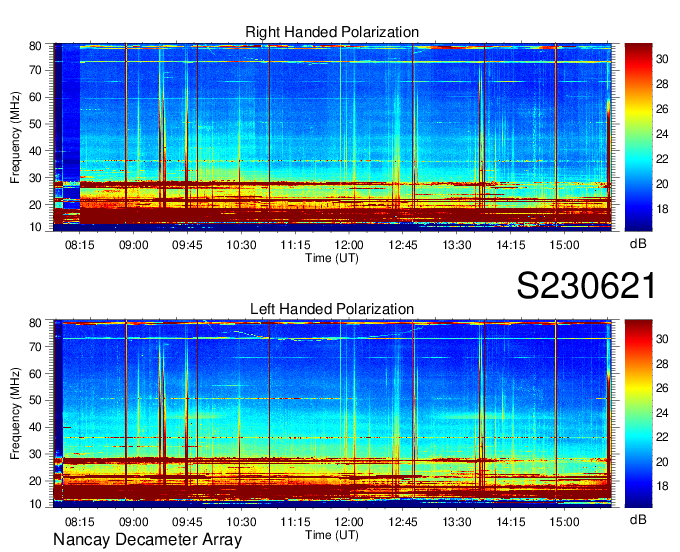Click the 10 MHz tick of left-handed plot
The height and width of the screenshot is (552, 680).
(x=35, y=504)
